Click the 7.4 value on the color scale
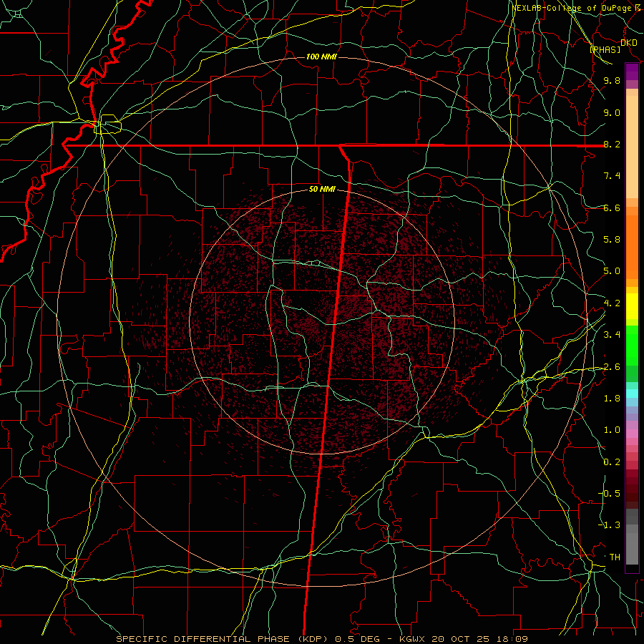Viewport: 644px width, 644px height. coord(612,176)
